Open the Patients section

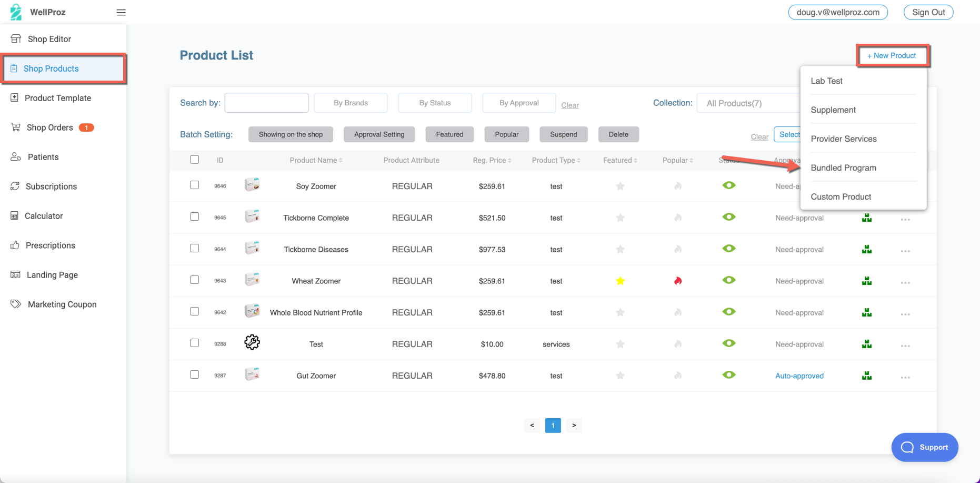(43, 157)
